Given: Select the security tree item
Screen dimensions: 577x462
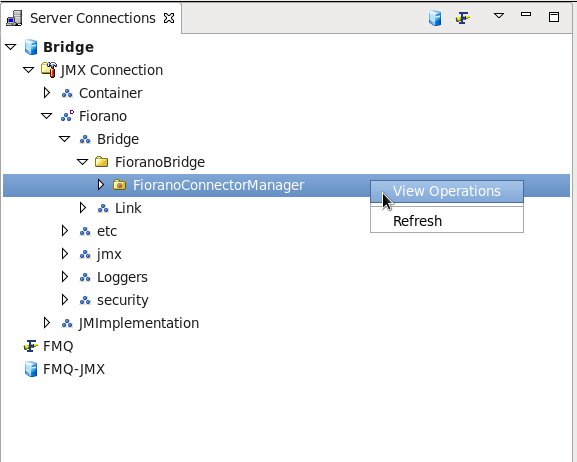Looking at the screenshot, I should point(123,300).
